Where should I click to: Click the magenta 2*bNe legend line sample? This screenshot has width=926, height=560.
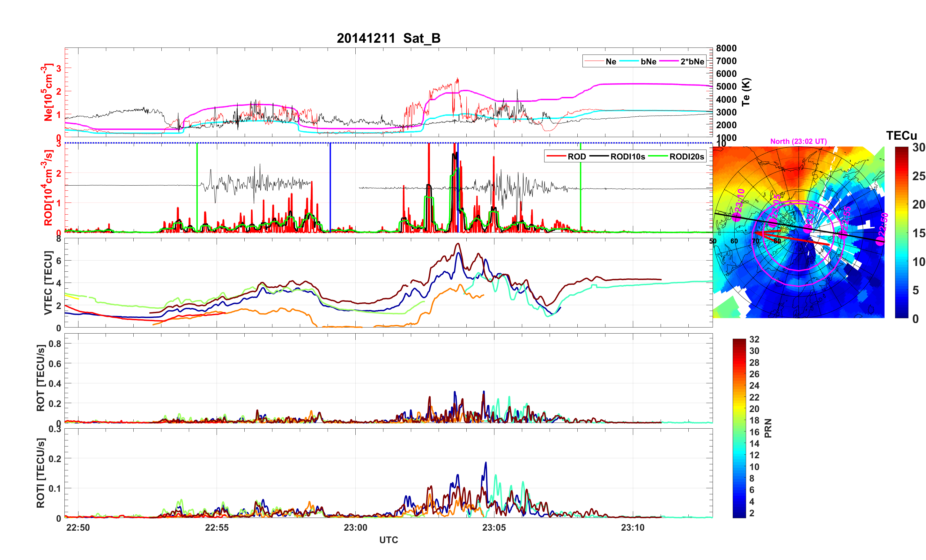669,61
